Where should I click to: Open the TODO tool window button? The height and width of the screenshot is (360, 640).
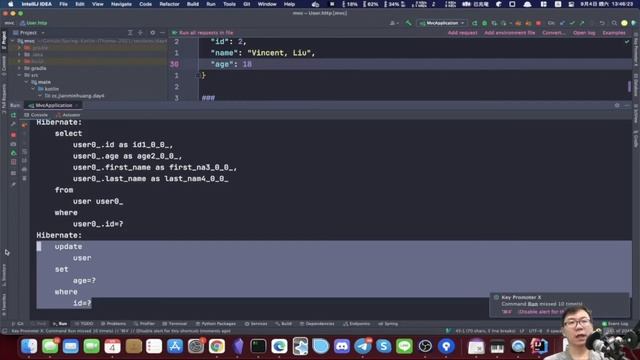pos(84,324)
